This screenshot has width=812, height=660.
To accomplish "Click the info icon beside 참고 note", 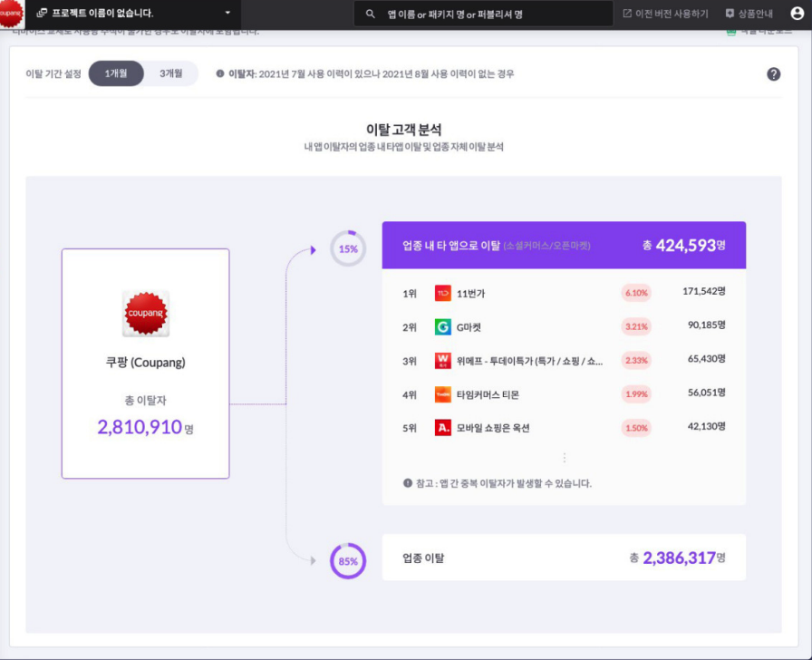I will point(408,483).
